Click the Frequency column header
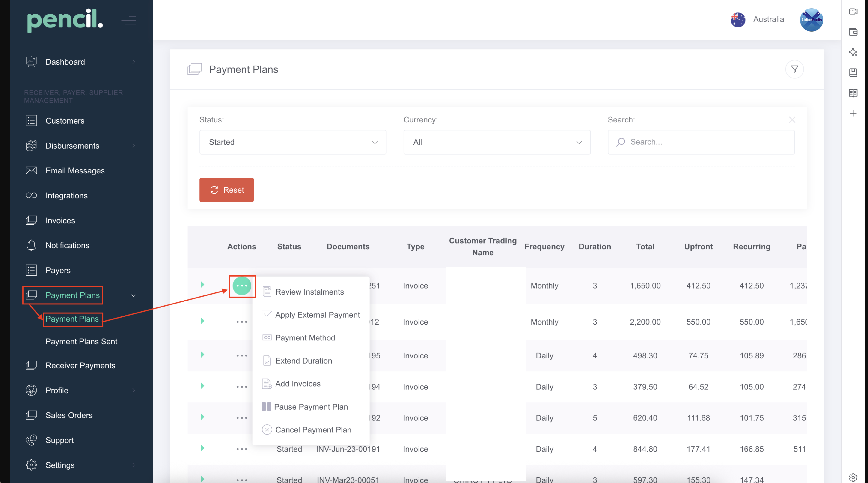Viewport: 868px width, 483px height. 544,247
